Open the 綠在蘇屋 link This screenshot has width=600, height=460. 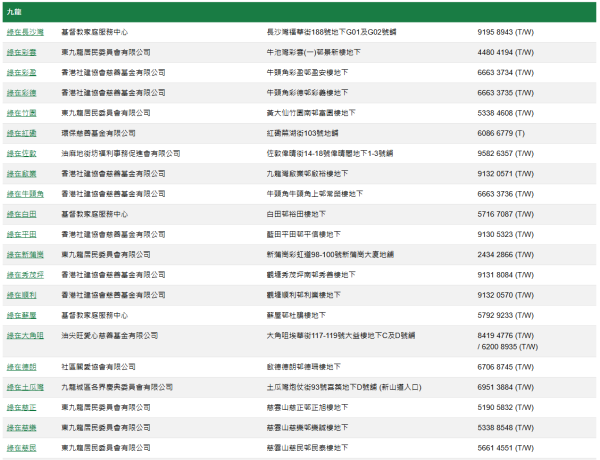click(21, 316)
